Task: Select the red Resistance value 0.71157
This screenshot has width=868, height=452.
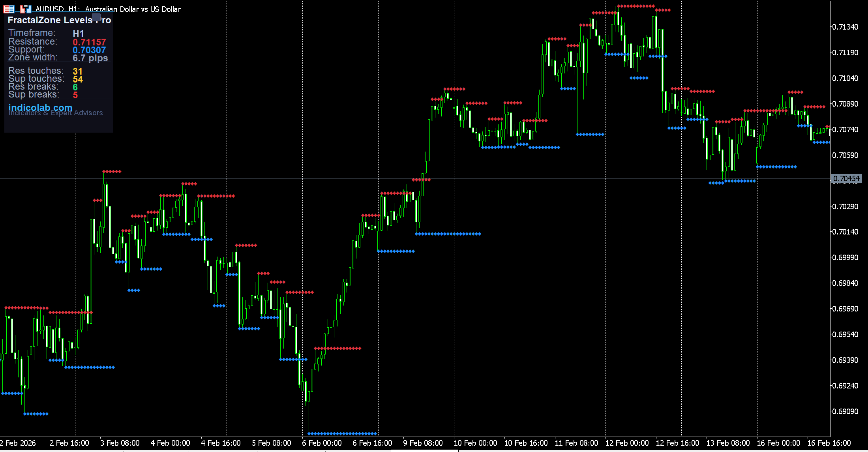Action: (89, 42)
